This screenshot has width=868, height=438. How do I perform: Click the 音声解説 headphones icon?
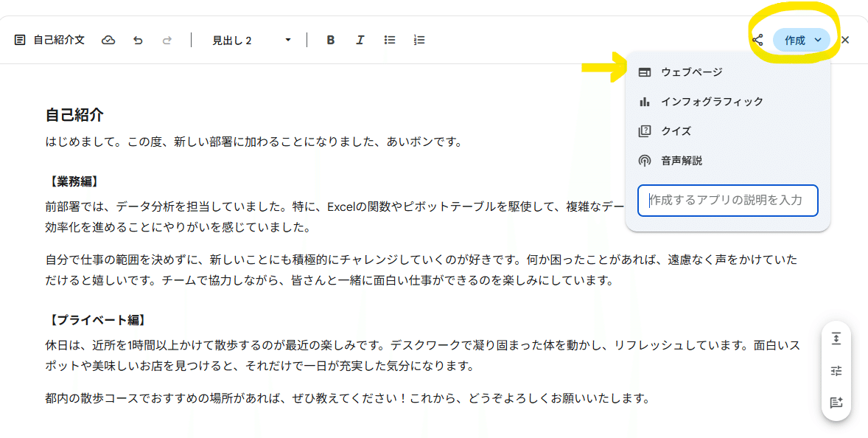pos(644,160)
